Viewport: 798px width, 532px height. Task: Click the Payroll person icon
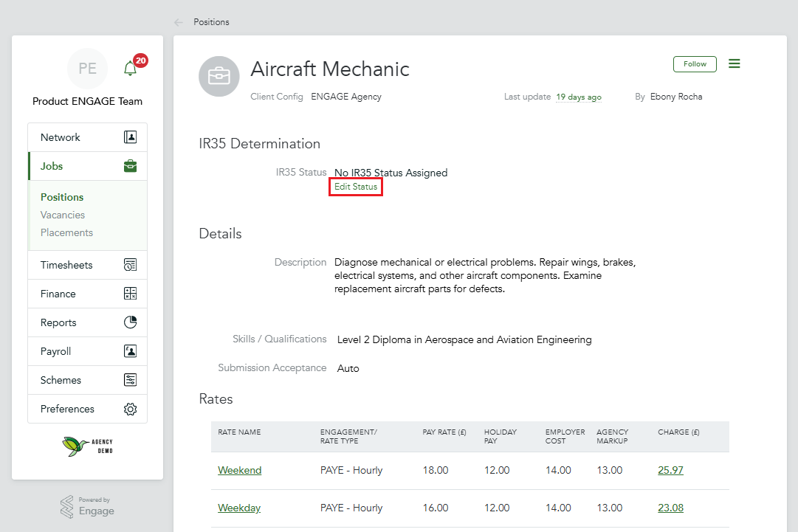coord(130,351)
